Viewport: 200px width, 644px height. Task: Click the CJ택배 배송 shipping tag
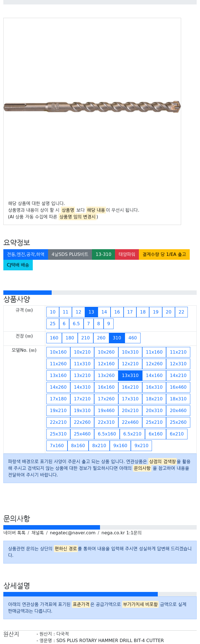pyautogui.click(x=18, y=265)
